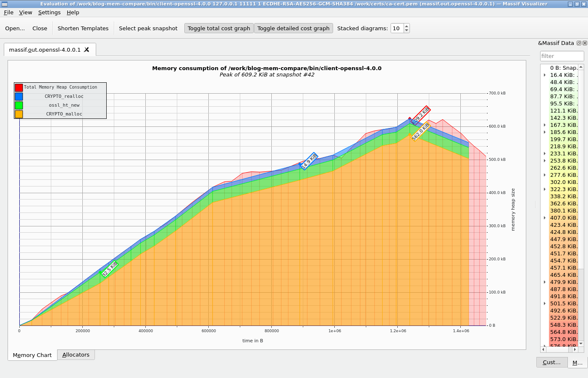Expand the 167.3 KiB snapshot entry

545,125
